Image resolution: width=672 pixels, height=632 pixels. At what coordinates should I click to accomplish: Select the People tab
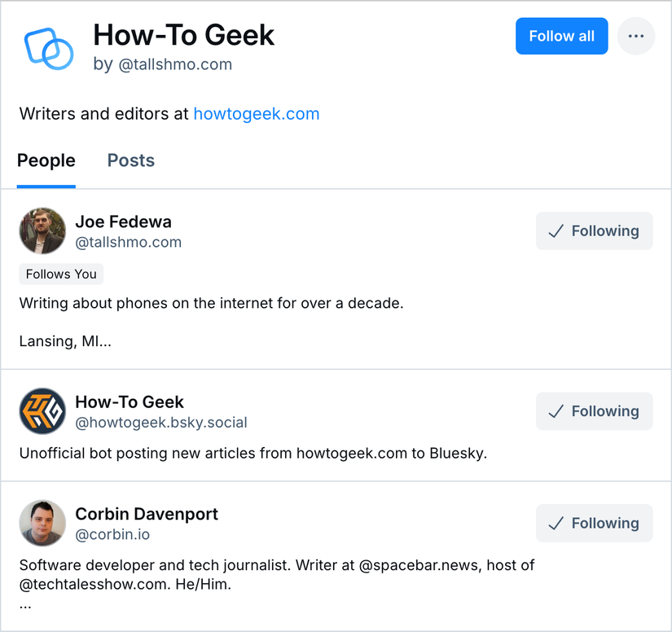(x=46, y=160)
